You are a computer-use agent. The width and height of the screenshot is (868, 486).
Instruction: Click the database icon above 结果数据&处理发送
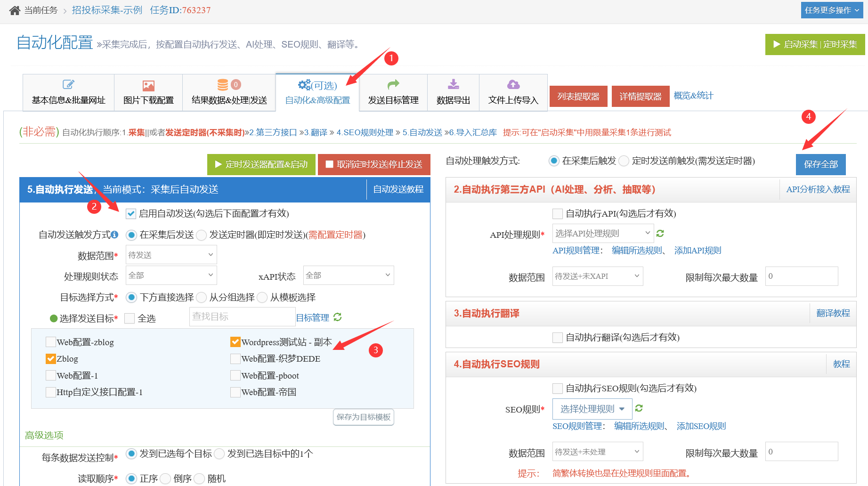pyautogui.click(x=223, y=85)
